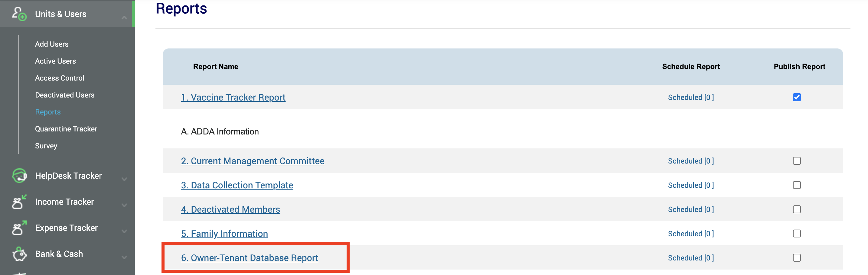Check Publish Report for Owner-Tenant Database Report
Viewport: 868px width, 275px height.
point(797,258)
